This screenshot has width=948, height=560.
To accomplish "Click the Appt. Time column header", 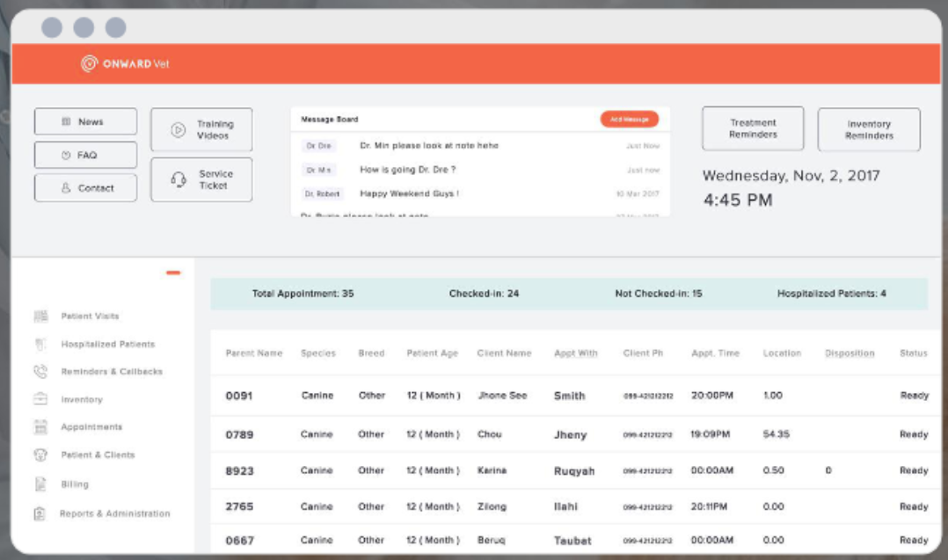I will click(x=715, y=353).
